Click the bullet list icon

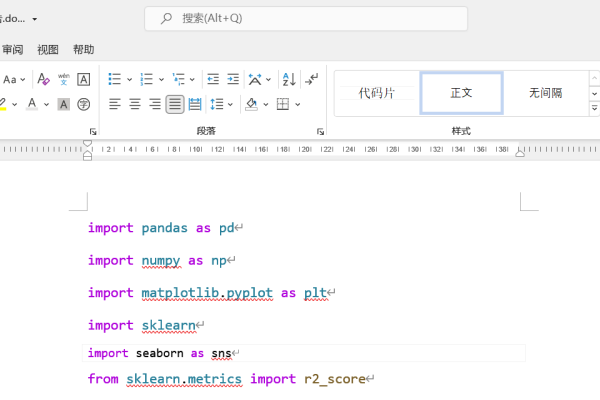(x=114, y=79)
